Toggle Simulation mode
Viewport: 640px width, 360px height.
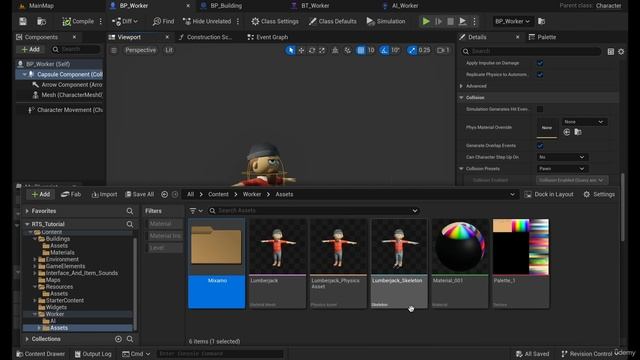pyautogui.click(x=386, y=21)
